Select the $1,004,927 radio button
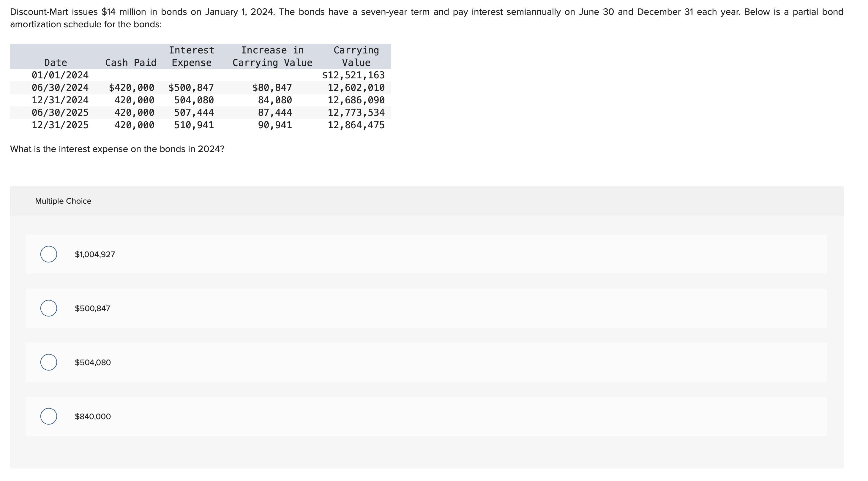This screenshot has height=481, width=868. click(x=48, y=254)
